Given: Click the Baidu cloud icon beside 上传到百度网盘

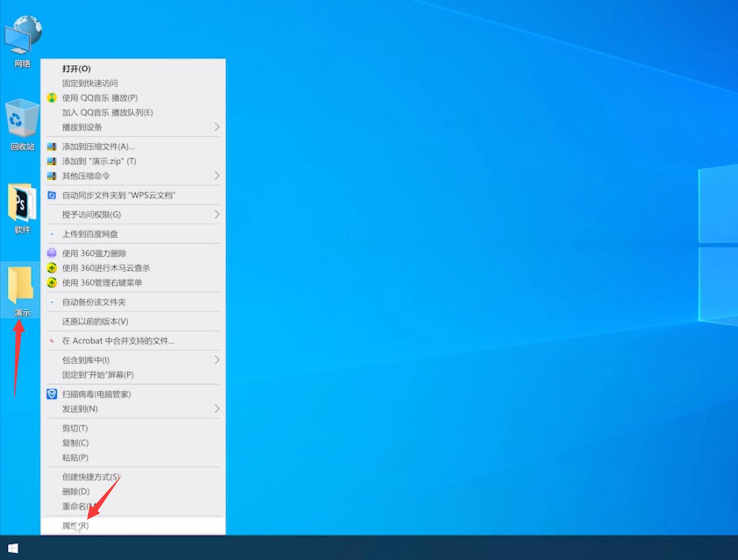Looking at the screenshot, I should pyautogui.click(x=52, y=234).
